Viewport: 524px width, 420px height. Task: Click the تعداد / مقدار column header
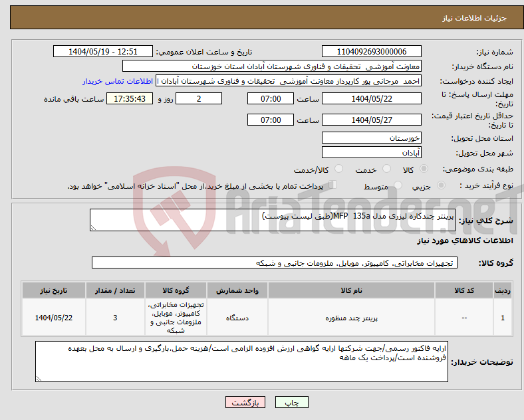coord(115,290)
